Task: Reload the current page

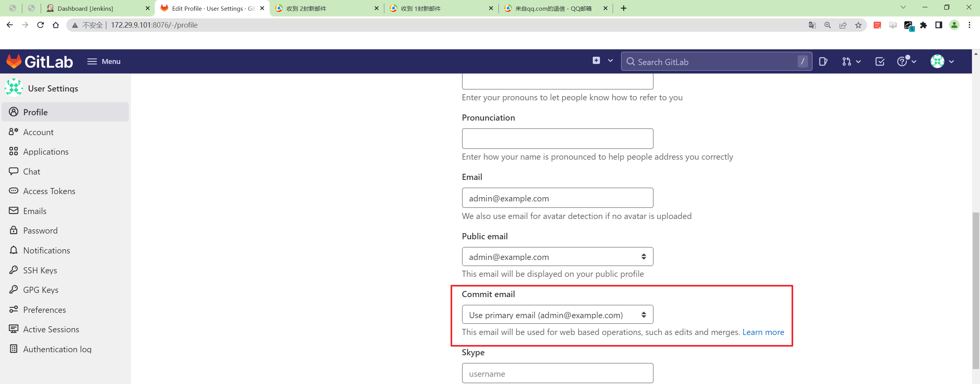Action: (41, 25)
